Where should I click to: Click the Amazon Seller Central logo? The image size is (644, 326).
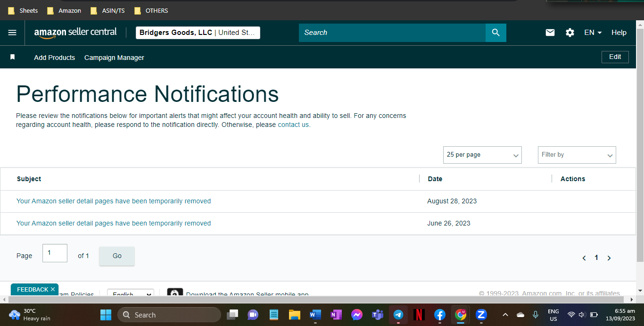(75, 33)
